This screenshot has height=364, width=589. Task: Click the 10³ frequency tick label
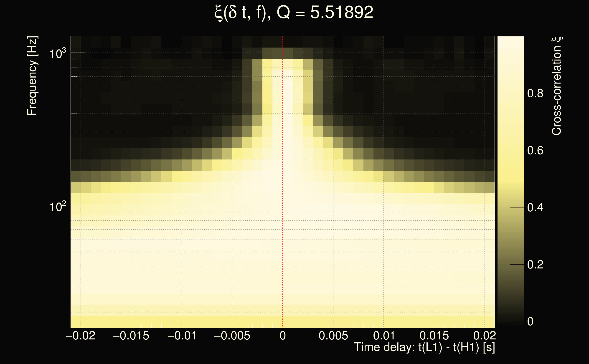tap(57, 53)
